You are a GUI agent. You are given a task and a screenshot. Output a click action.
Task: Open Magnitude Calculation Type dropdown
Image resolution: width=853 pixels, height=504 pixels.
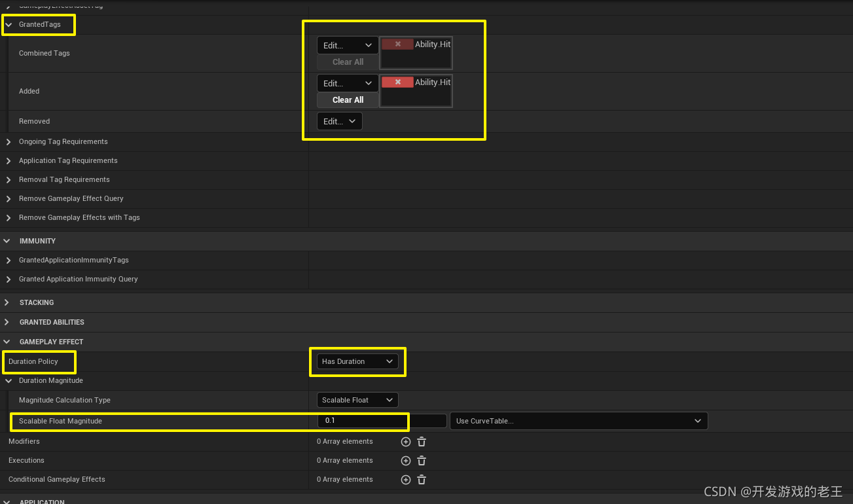tap(357, 400)
